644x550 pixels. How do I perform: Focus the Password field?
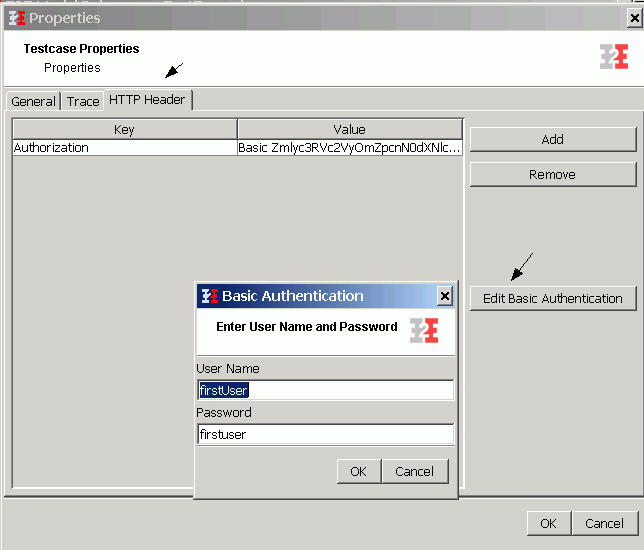click(x=326, y=434)
